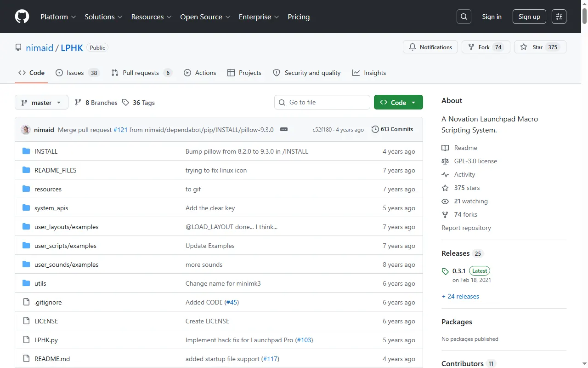Open the Security and quality tab
This screenshot has width=588, height=368.
307,73
